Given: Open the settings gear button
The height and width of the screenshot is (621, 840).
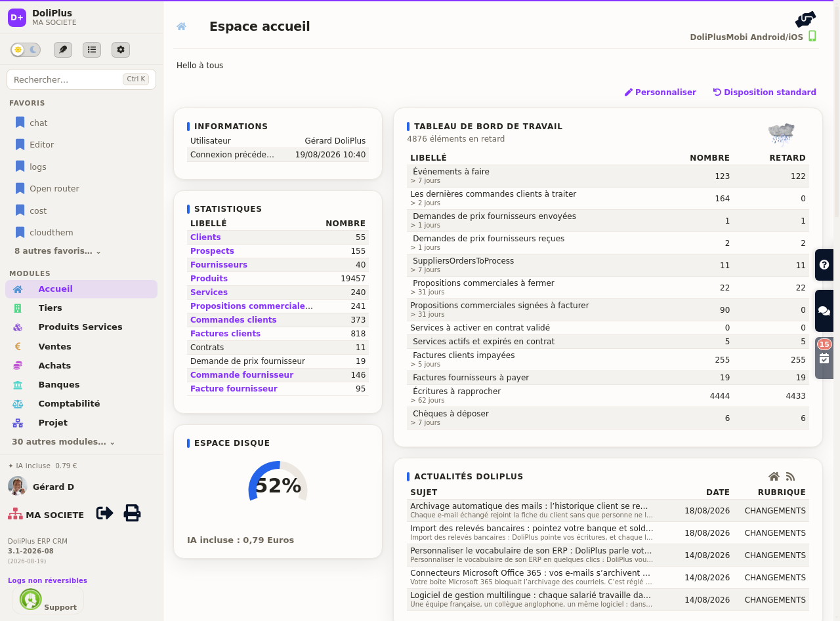Looking at the screenshot, I should [x=121, y=50].
